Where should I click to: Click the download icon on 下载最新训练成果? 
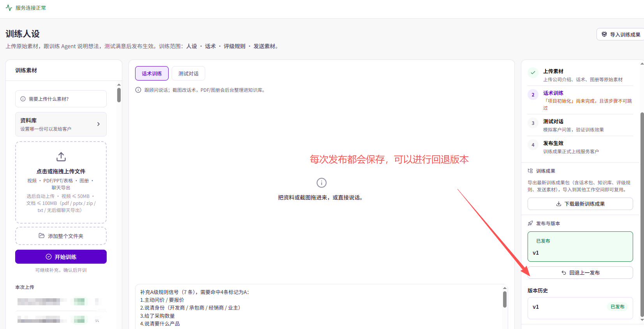(x=559, y=204)
